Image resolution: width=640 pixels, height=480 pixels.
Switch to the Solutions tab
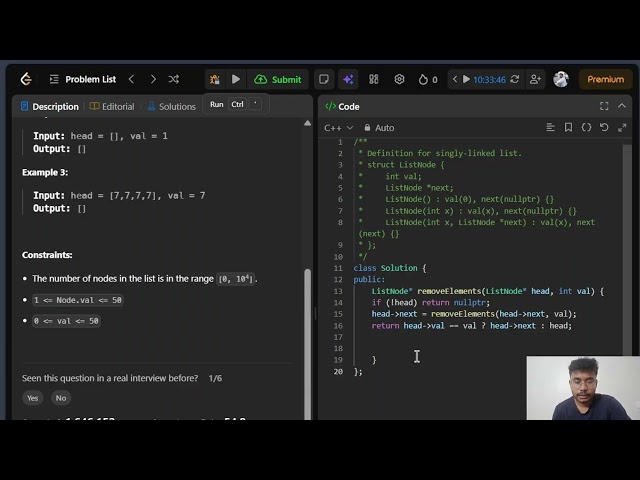[x=172, y=107]
